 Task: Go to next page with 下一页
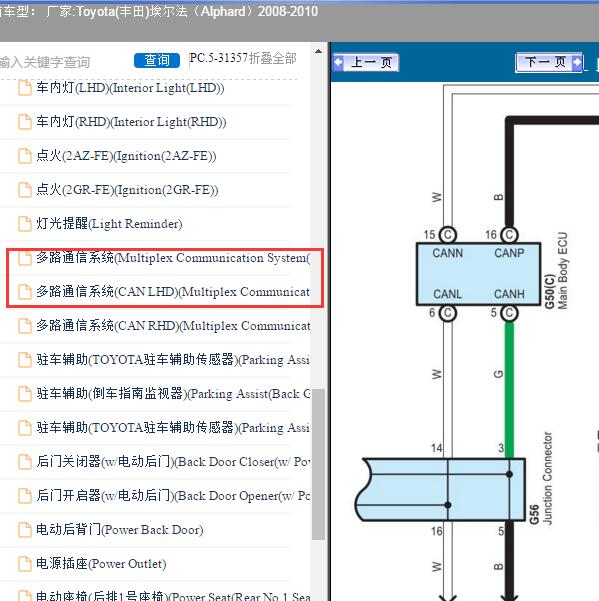tap(549, 62)
